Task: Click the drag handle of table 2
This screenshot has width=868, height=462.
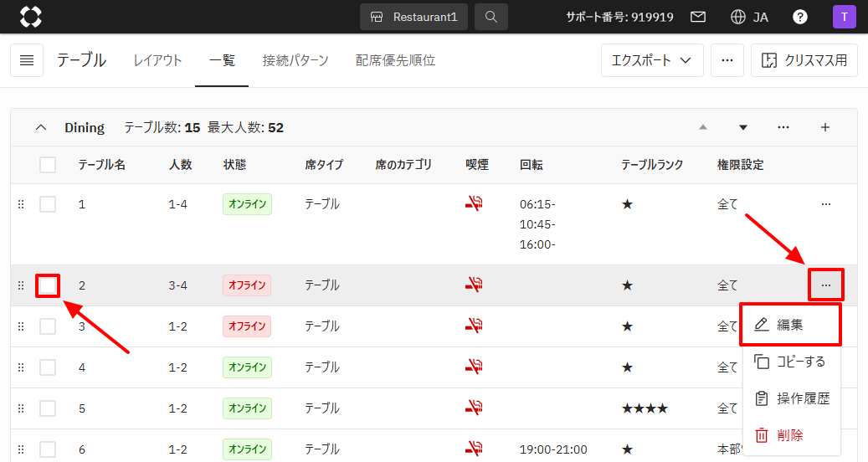Action: coord(21,285)
